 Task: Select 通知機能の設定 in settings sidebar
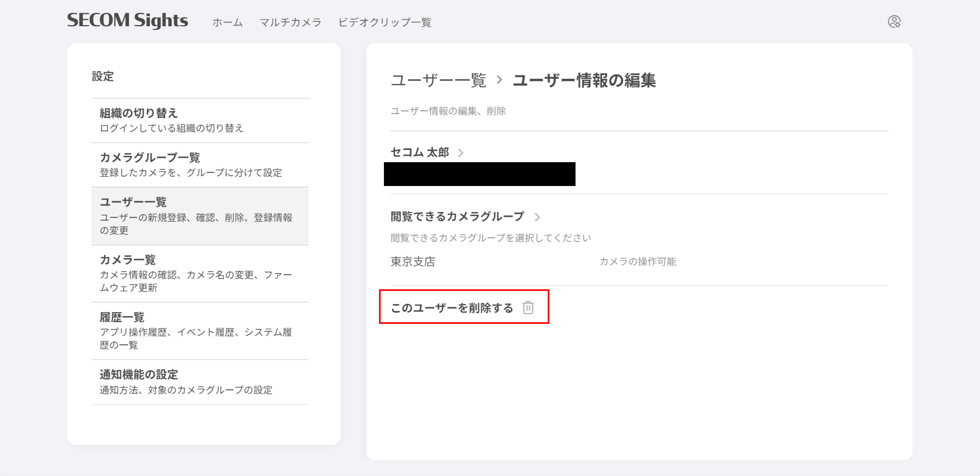click(200, 382)
